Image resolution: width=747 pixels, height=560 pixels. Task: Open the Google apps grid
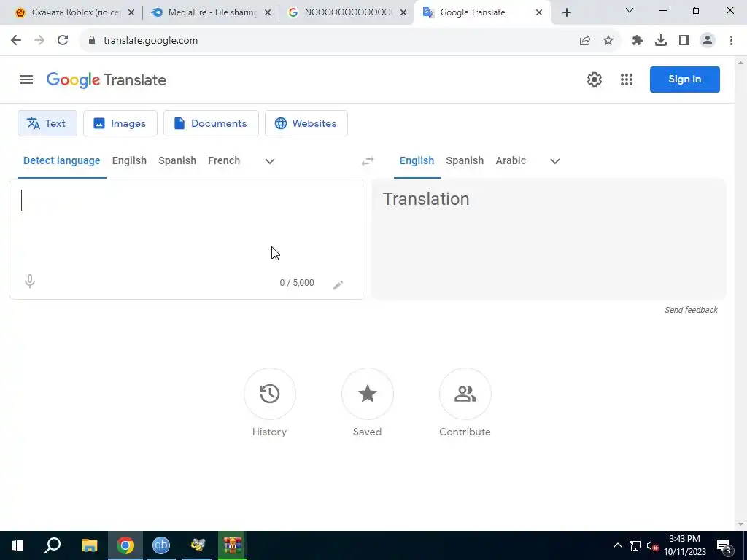click(x=627, y=79)
